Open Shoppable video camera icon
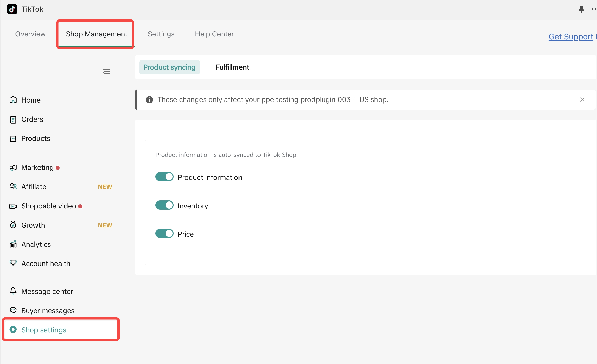 pos(13,206)
